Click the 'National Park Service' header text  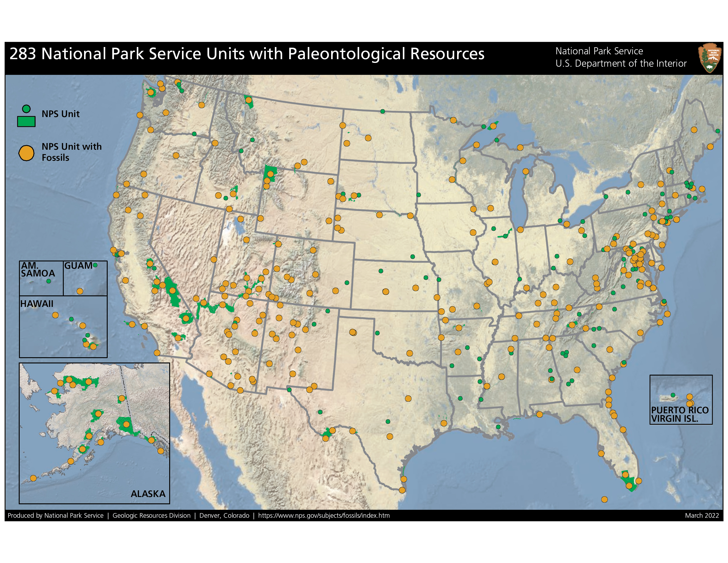[599, 51]
